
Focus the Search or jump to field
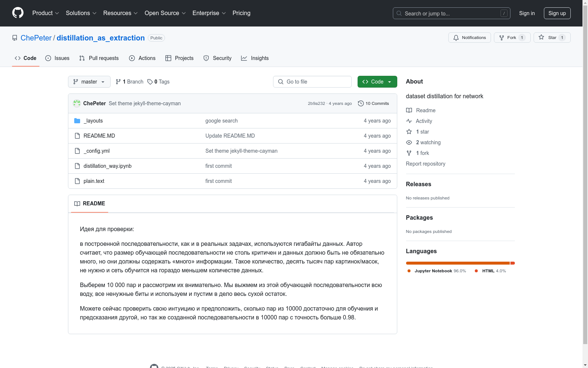452,13
